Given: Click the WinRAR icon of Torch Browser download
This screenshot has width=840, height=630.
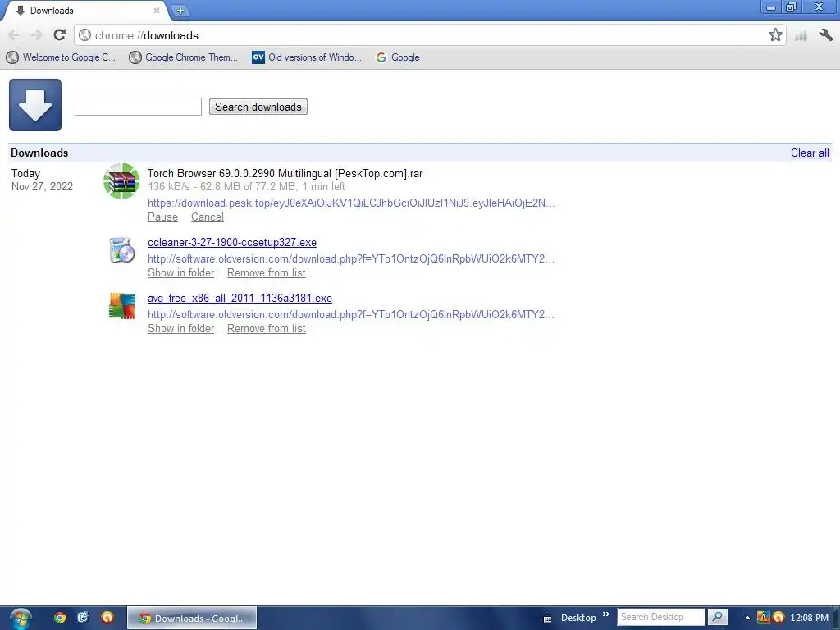Looking at the screenshot, I should (x=121, y=181).
